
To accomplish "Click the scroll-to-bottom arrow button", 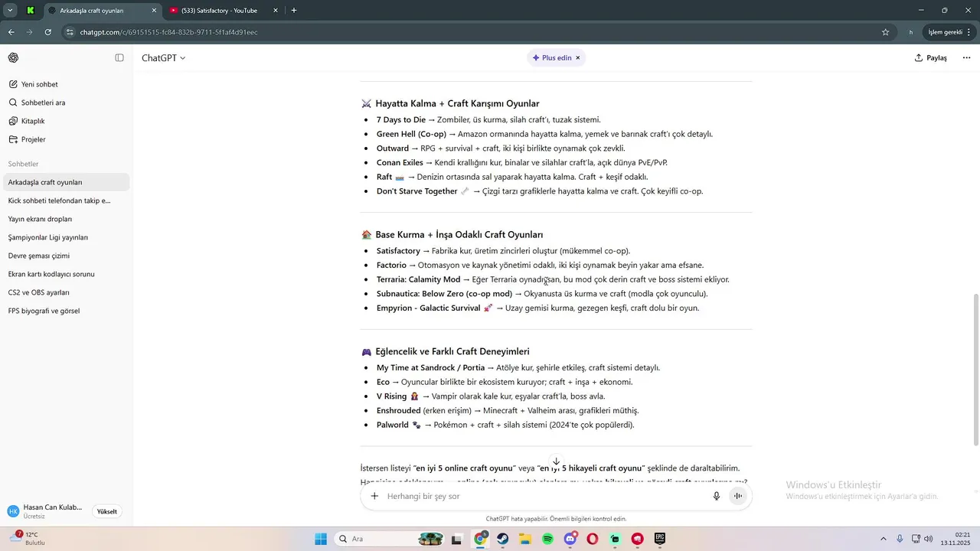I will [x=556, y=461].
